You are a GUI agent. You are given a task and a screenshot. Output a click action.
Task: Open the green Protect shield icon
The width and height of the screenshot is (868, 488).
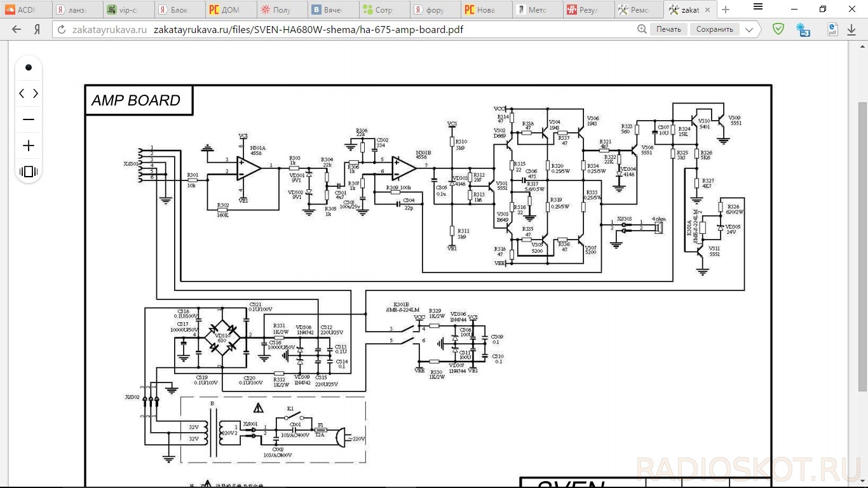tap(778, 29)
